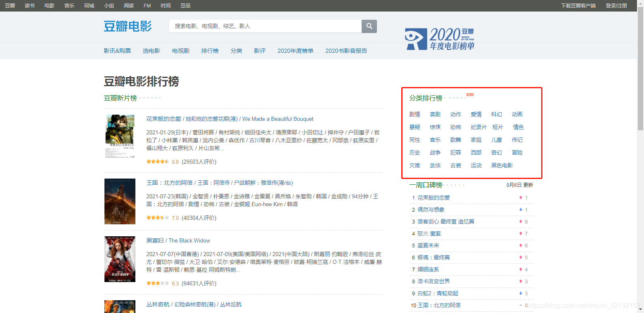Screen dimensions: 644x313
Task: Select the 西部 genre ranking
Action: click(x=476, y=153)
